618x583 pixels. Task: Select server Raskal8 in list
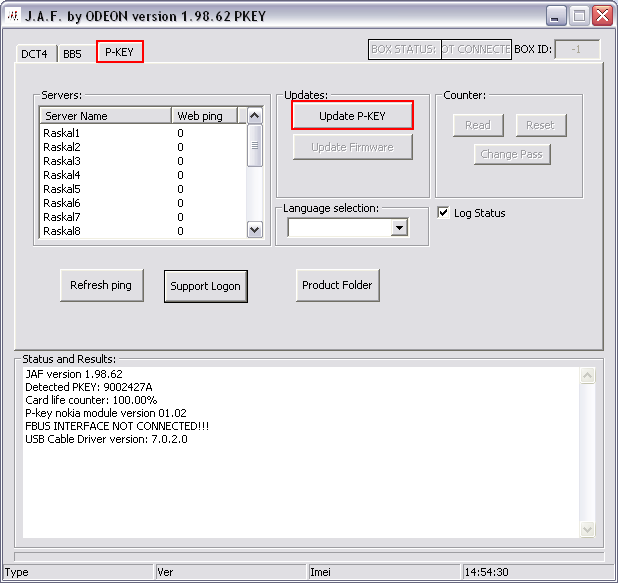click(143, 231)
